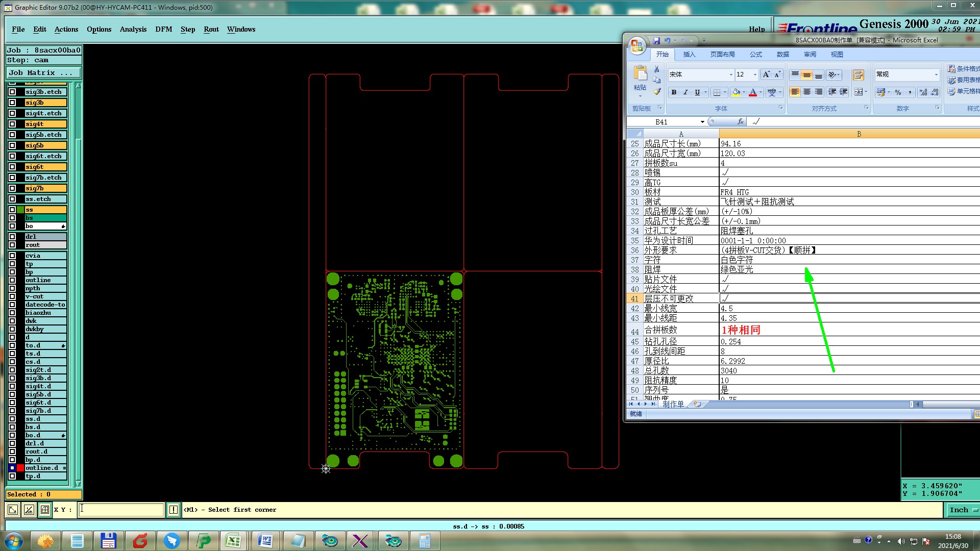Click the Bold icon in Excel ribbon
The width and height of the screenshot is (980, 551).
[x=674, y=92]
